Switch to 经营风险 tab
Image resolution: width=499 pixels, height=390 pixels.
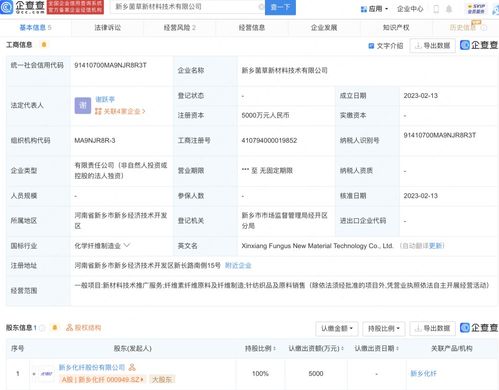tap(179, 28)
